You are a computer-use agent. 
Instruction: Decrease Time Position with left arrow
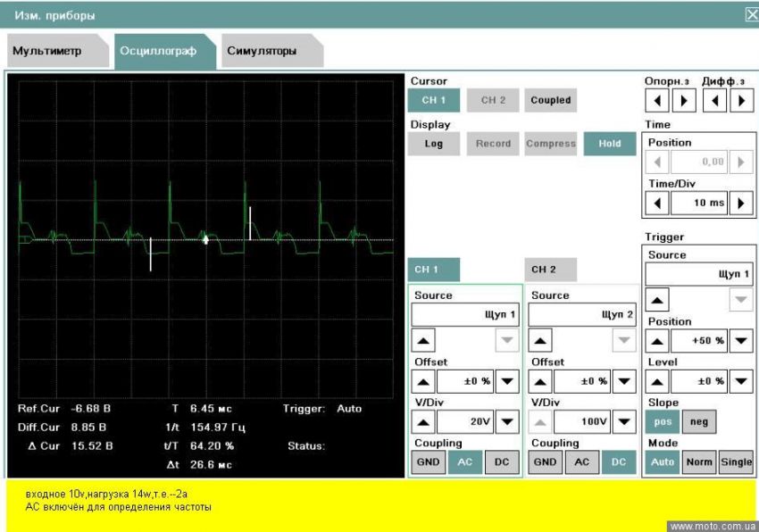click(x=657, y=162)
